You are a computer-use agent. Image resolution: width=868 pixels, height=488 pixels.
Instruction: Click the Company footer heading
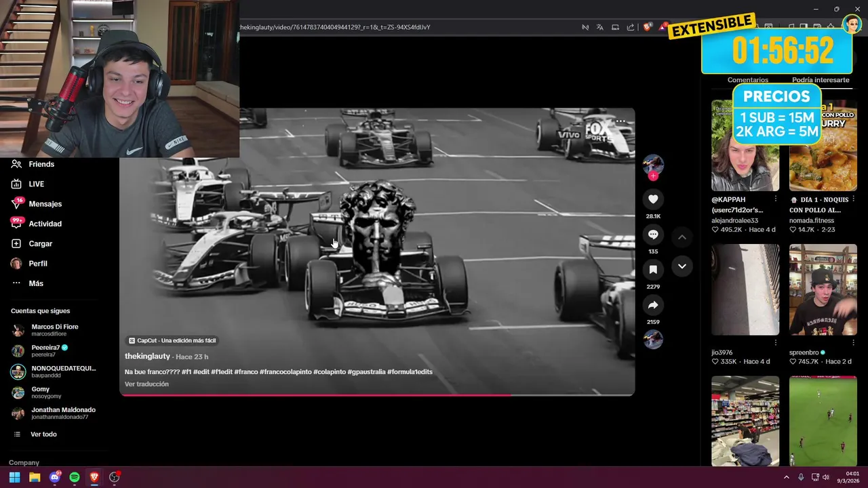[24, 462]
